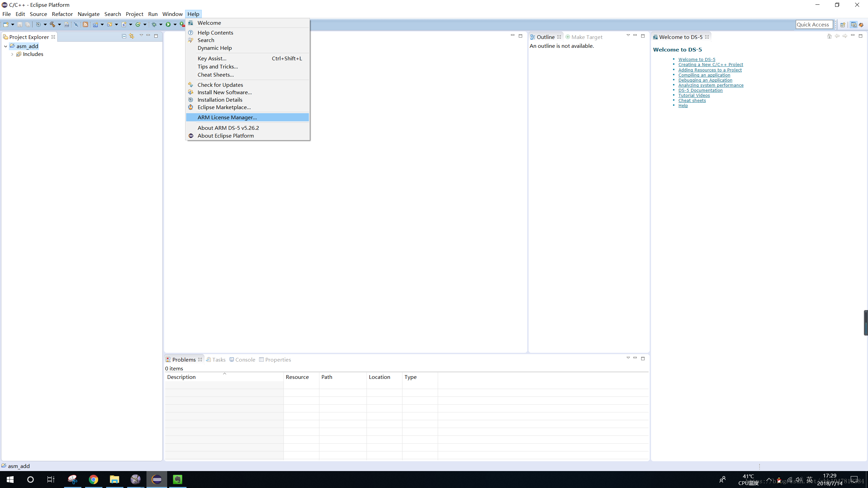The image size is (868, 488).
Task: Click the Eclipse taskbar icon on Windows taskbar
Action: coord(156,479)
